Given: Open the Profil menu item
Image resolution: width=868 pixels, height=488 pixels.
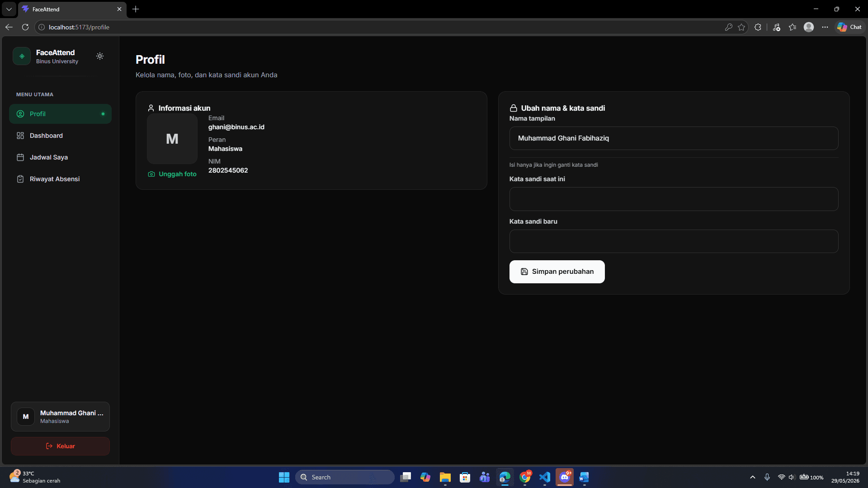Looking at the screenshot, I should click(x=60, y=114).
